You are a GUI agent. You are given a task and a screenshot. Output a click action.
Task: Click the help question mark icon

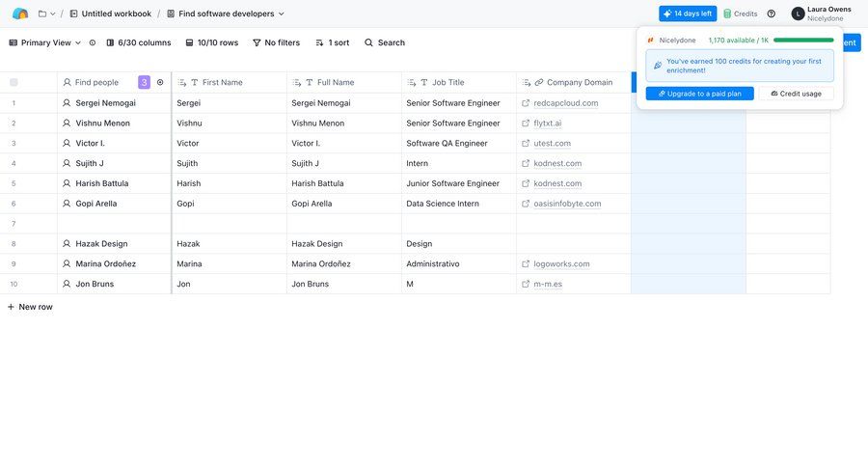click(772, 14)
